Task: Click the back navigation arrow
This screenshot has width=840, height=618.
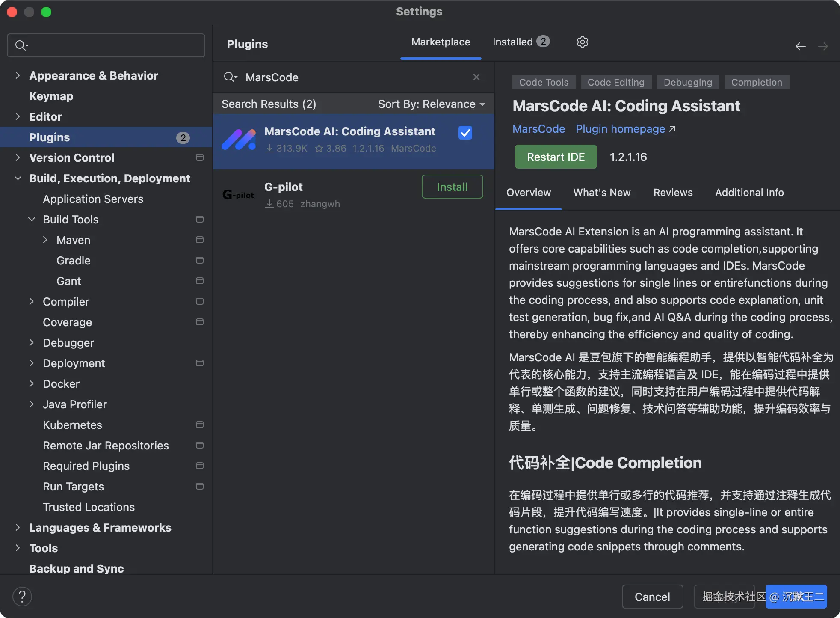Action: pos(801,46)
